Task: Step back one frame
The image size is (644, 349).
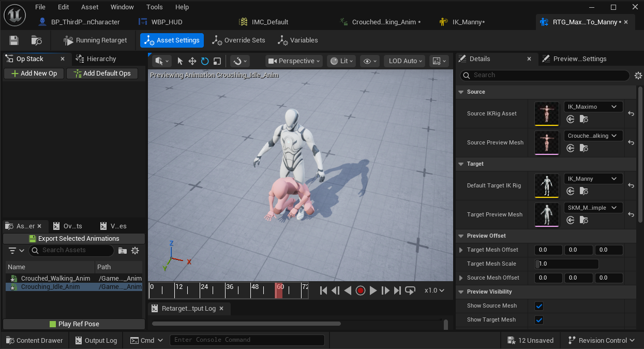Action: 336,290
